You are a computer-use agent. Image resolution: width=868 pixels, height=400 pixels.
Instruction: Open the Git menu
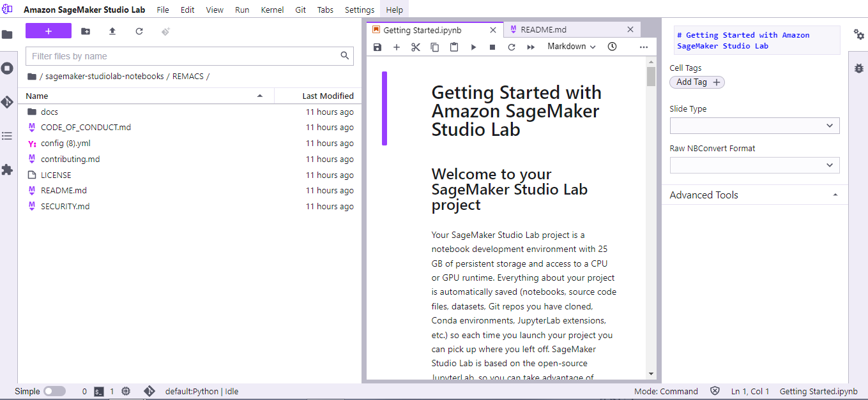click(x=300, y=10)
